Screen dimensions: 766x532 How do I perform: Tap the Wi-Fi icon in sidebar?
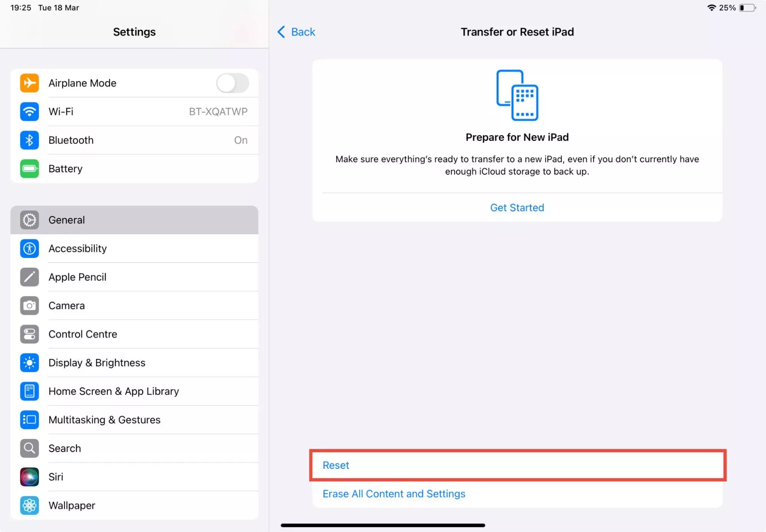(x=30, y=111)
